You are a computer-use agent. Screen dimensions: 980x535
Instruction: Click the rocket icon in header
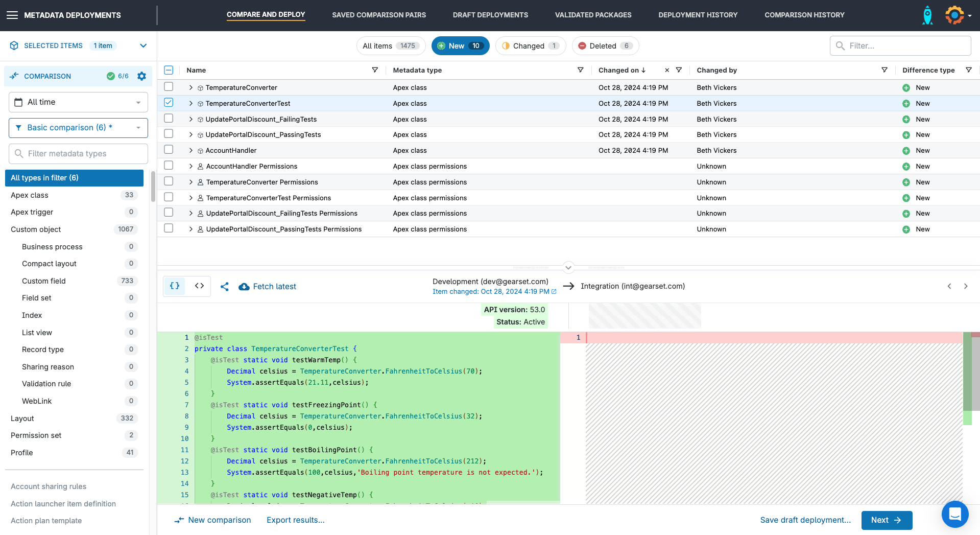click(x=927, y=15)
